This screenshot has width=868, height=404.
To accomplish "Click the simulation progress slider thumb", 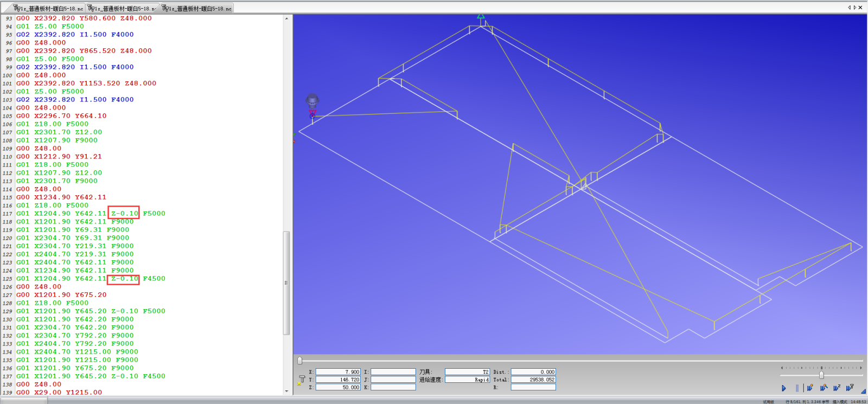I will pyautogui.click(x=299, y=361).
